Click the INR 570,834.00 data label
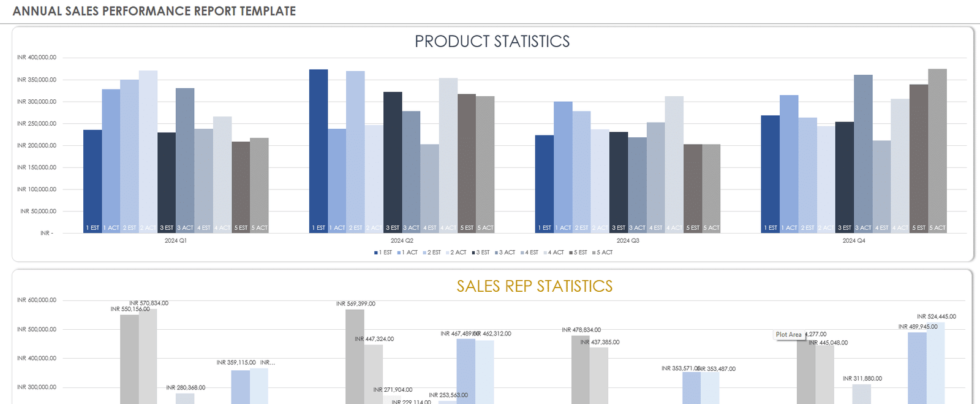Image resolution: width=980 pixels, height=404 pixels. tap(149, 303)
